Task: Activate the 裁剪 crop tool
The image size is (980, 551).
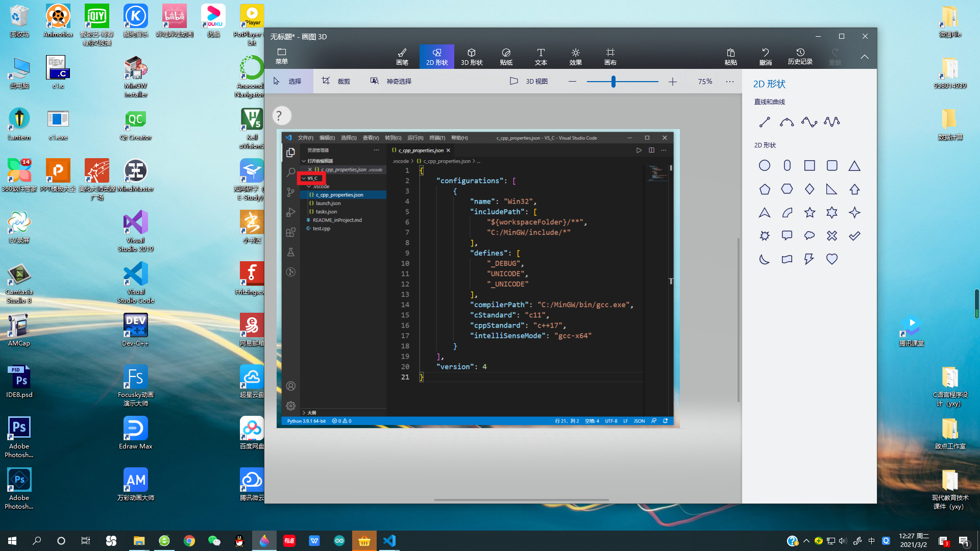Action: [336, 81]
